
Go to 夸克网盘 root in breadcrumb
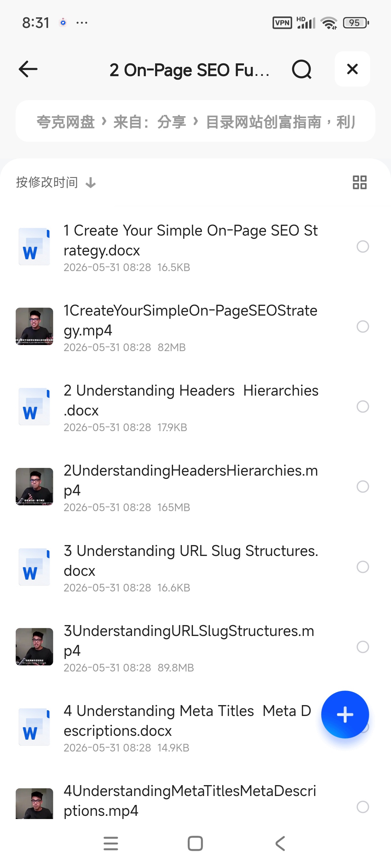(x=65, y=122)
